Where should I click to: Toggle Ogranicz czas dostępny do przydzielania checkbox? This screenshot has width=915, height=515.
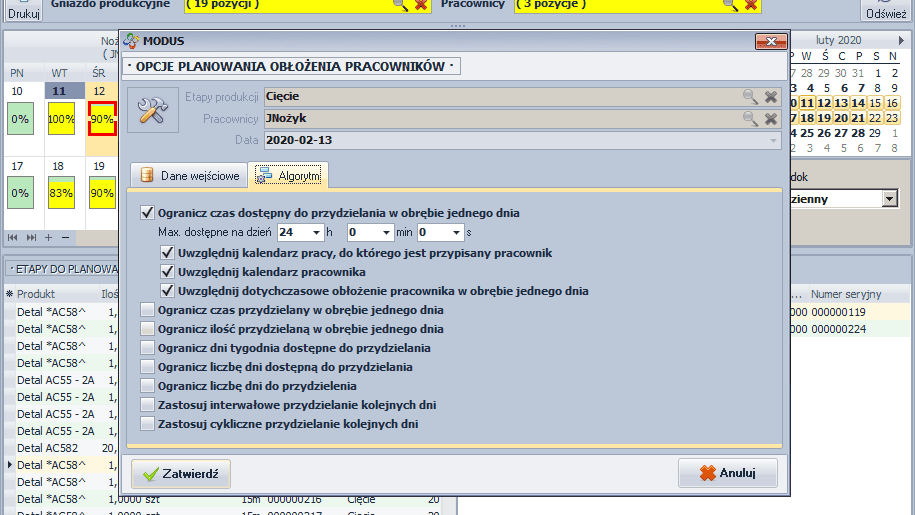147,213
